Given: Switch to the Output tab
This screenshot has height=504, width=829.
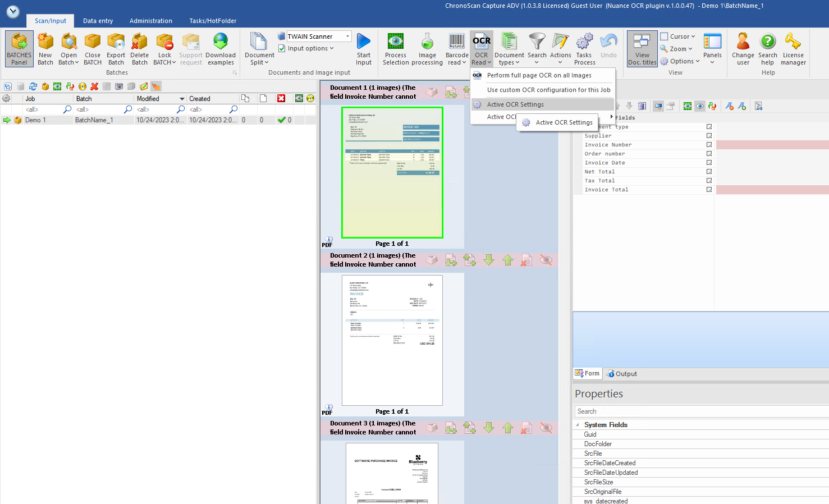Looking at the screenshot, I should (x=622, y=374).
